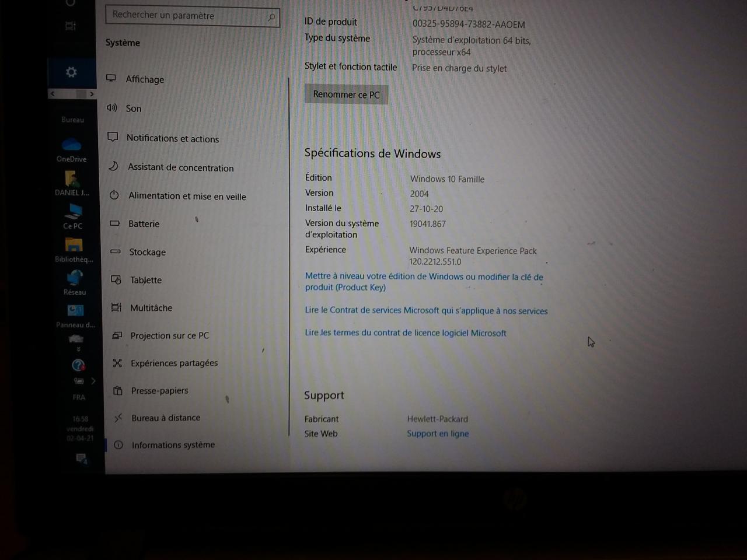Click the power icon for Alimentation et mise en veille

(x=114, y=195)
